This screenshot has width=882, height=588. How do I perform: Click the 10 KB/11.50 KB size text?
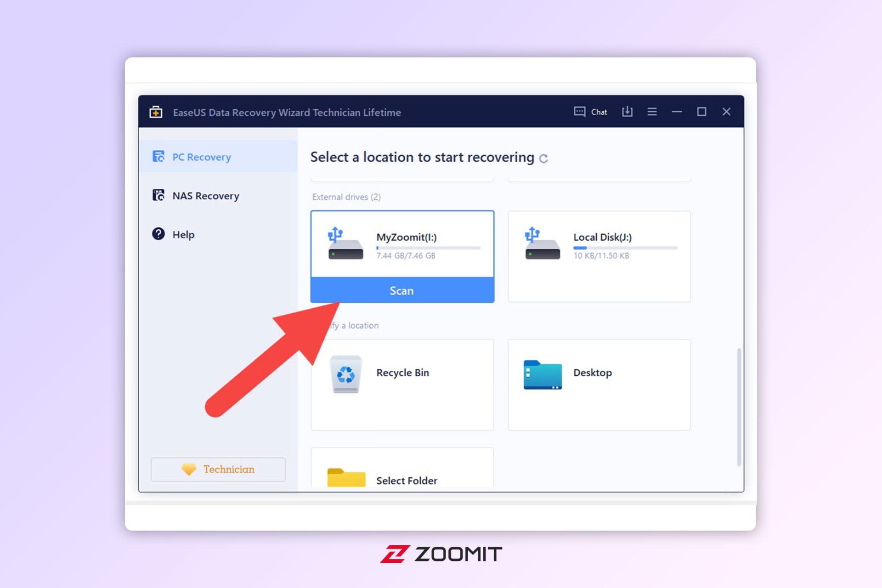click(601, 255)
